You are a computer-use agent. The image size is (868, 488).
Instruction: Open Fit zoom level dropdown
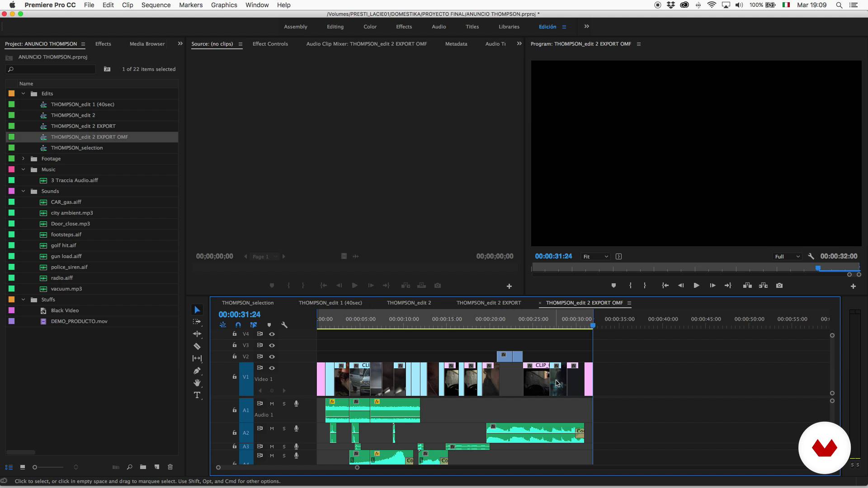(595, 257)
